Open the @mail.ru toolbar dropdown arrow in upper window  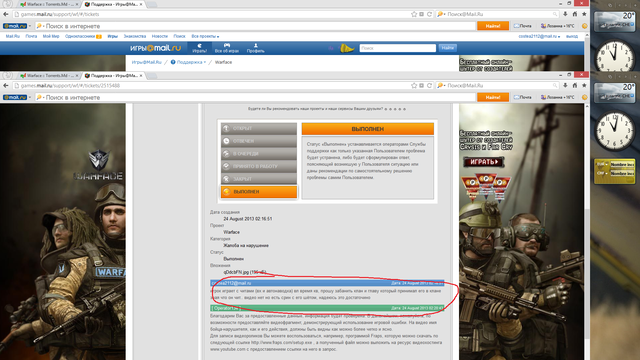pos(30,26)
